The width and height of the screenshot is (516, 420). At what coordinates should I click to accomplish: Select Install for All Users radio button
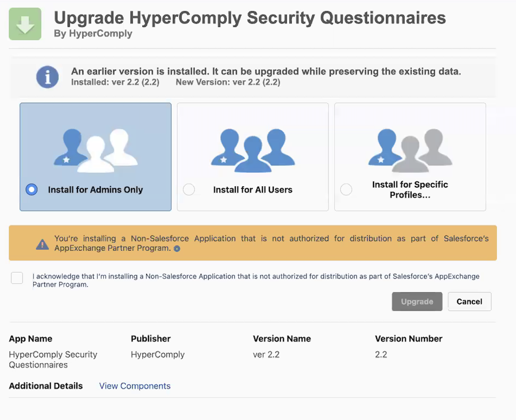189,189
